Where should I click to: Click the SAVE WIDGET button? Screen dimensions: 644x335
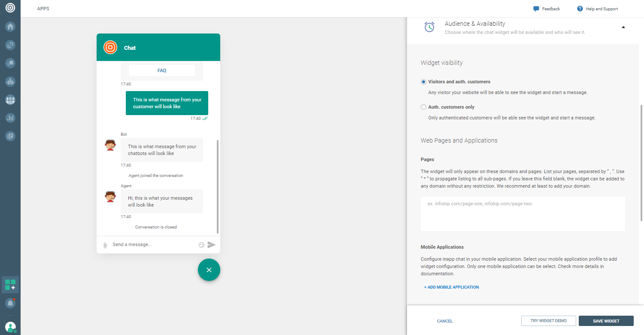click(x=606, y=321)
